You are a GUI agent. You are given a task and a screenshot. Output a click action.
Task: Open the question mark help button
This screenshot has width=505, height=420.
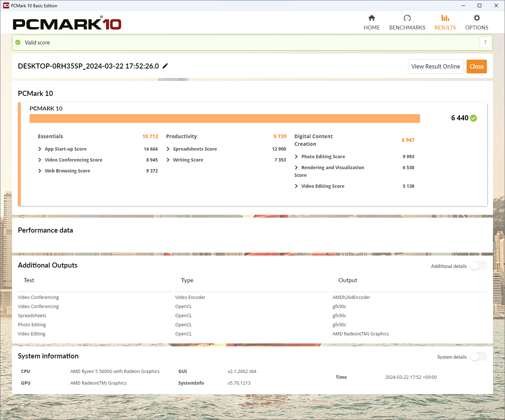pyautogui.click(x=485, y=43)
